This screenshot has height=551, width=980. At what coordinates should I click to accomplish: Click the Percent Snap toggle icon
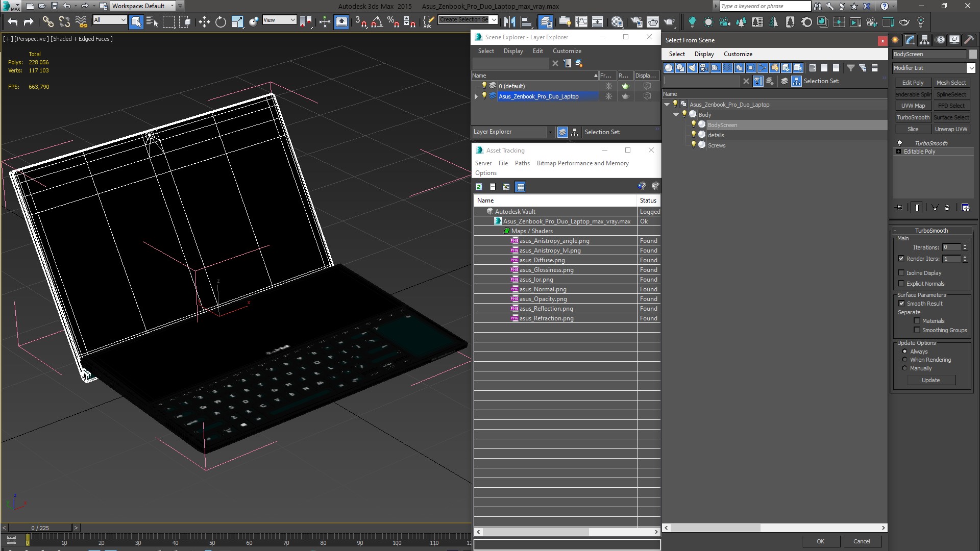393,21
